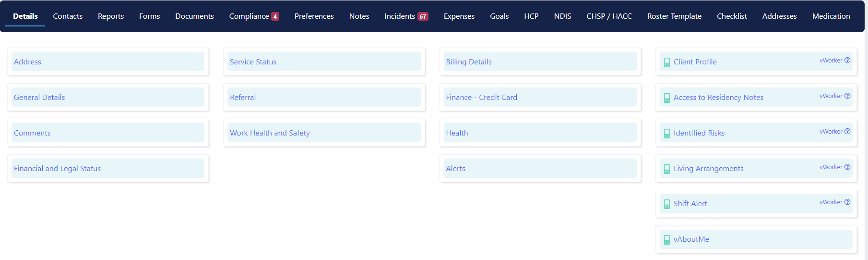The width and height of the screenshot is (868, 260).
Task: Open the Goals tab
Action: (x=499, y=16)
